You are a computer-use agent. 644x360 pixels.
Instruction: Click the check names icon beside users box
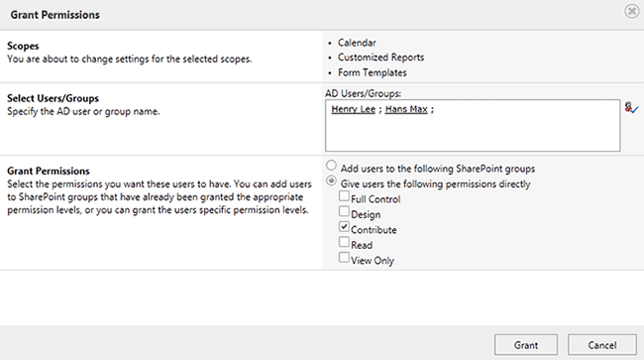click(x=631, y=108)
